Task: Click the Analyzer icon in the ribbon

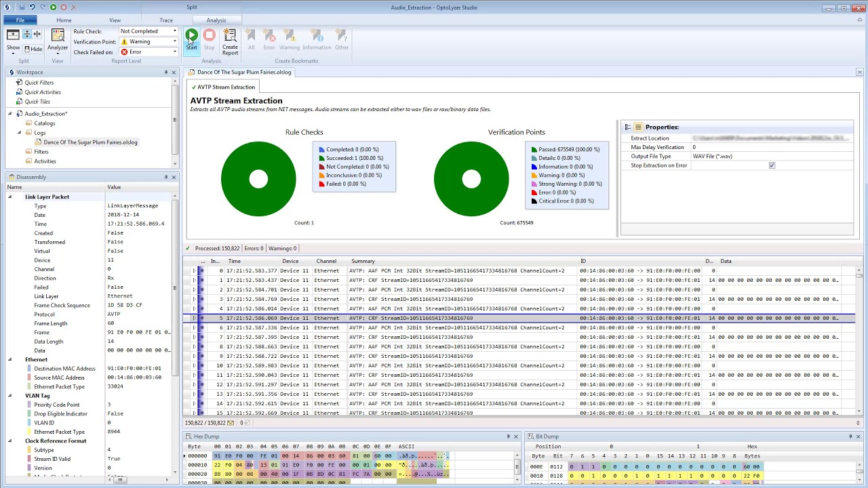Action: pos(58,39)
